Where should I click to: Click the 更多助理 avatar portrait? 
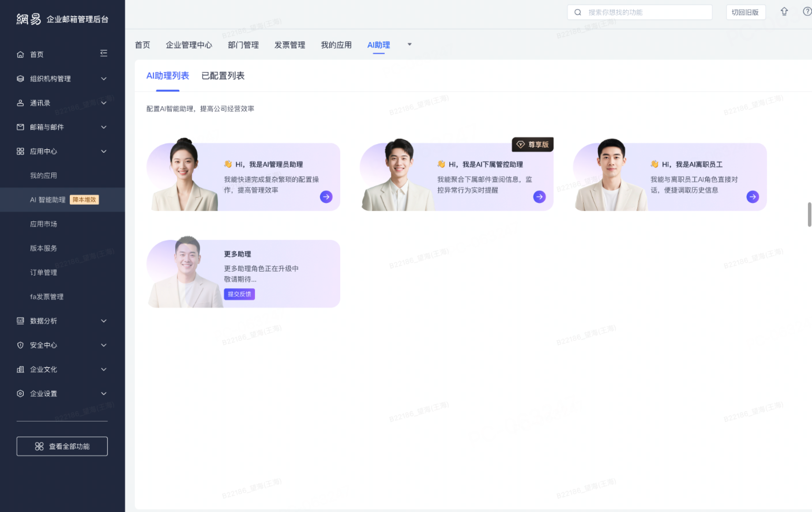185,272
